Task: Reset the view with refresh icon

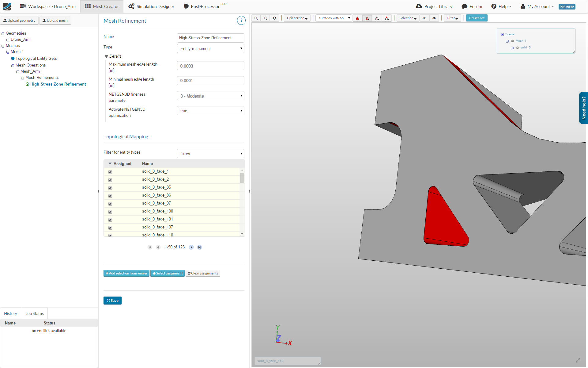Action: 274,18
